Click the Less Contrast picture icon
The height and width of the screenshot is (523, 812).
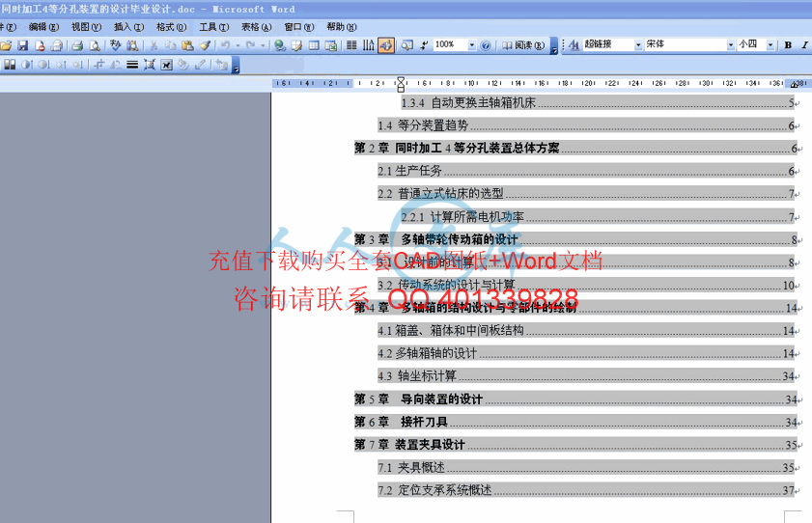(44, 65)
